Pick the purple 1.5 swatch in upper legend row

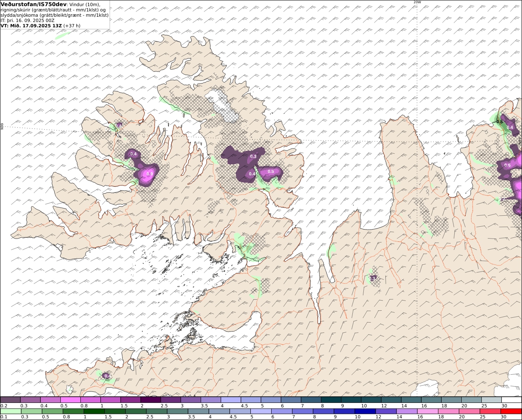point(130,400)
